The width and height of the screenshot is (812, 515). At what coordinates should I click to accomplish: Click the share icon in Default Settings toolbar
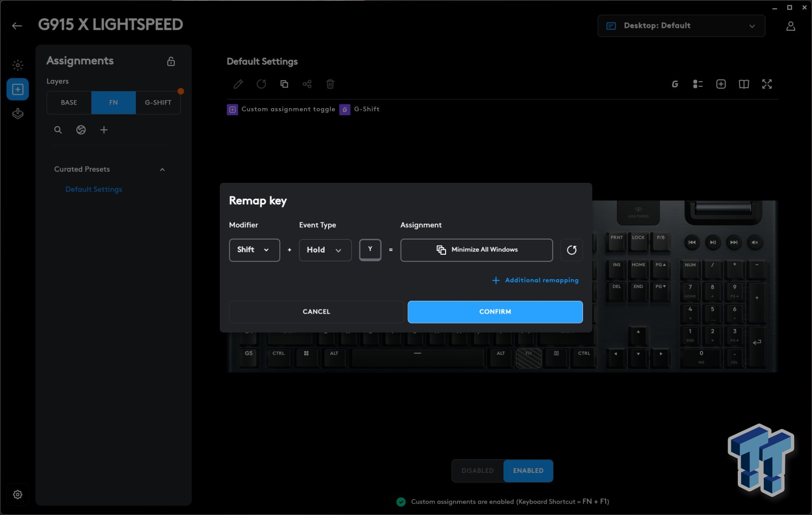(307, 84)
